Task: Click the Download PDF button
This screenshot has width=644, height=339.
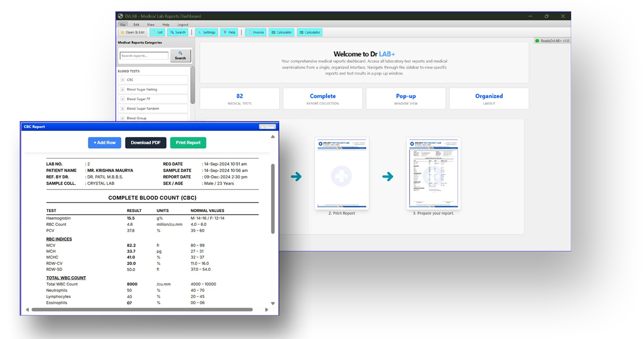Action: [146, 143]
